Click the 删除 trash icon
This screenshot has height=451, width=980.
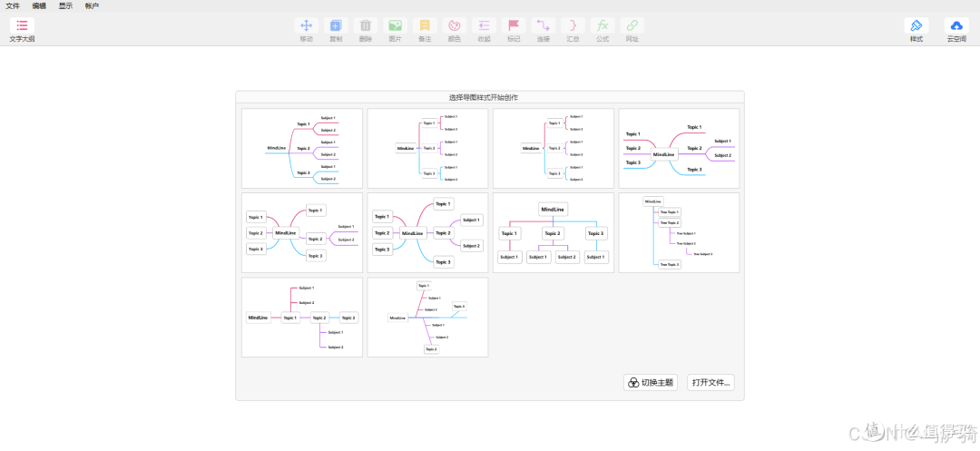pos(366,25)
